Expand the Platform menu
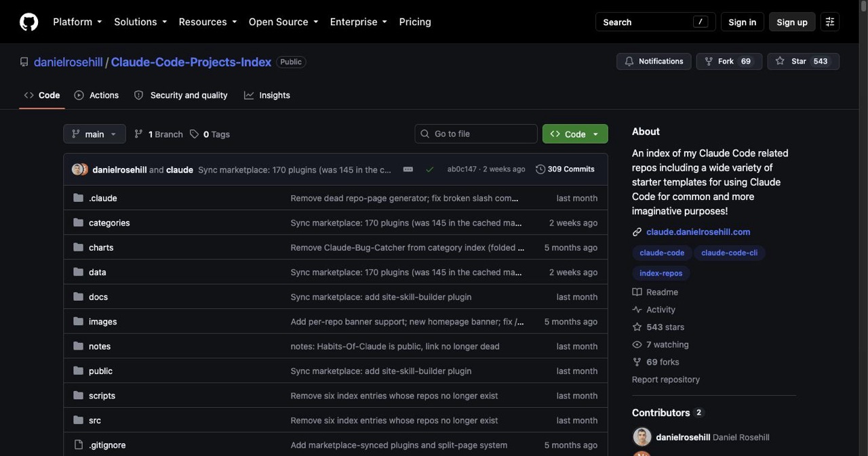 pyautogui.click(x=77, y=22)
